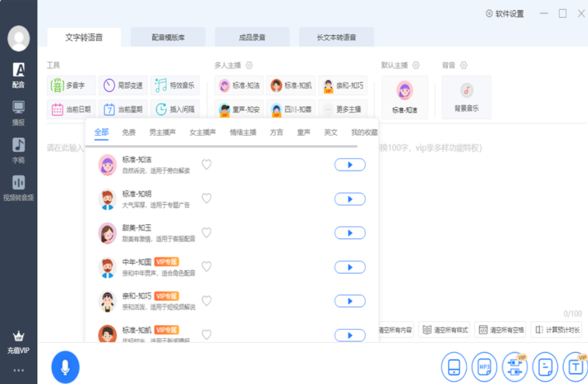
Task: Favorite the 标准-知洁 voice with heart
Action: click(207, 164)
